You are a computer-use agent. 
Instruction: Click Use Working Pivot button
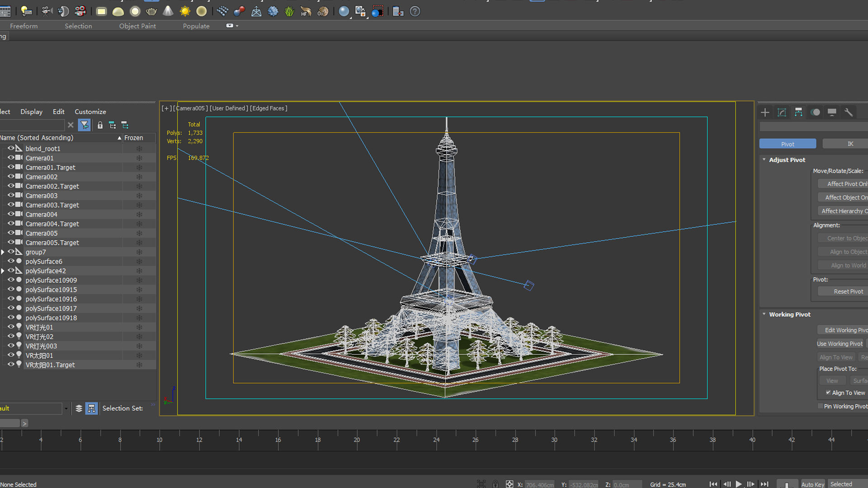coord(840,344)
